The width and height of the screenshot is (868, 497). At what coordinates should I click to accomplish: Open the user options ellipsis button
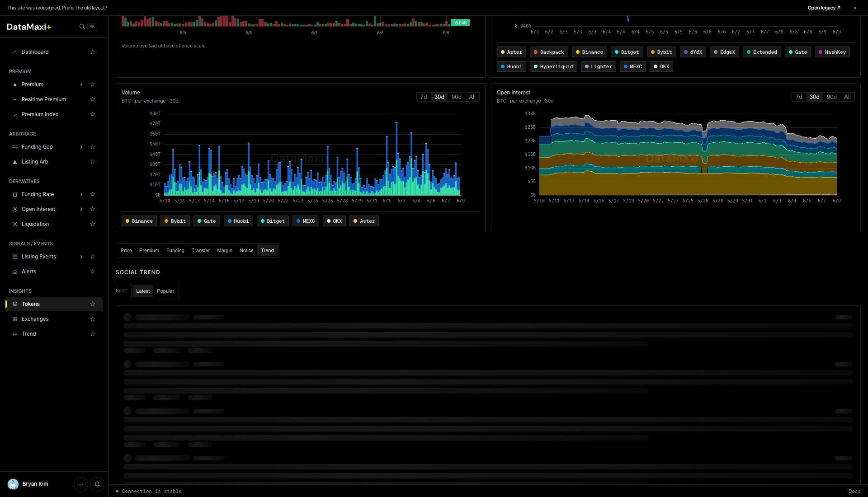pyautogui.click(x=81, y=484)
